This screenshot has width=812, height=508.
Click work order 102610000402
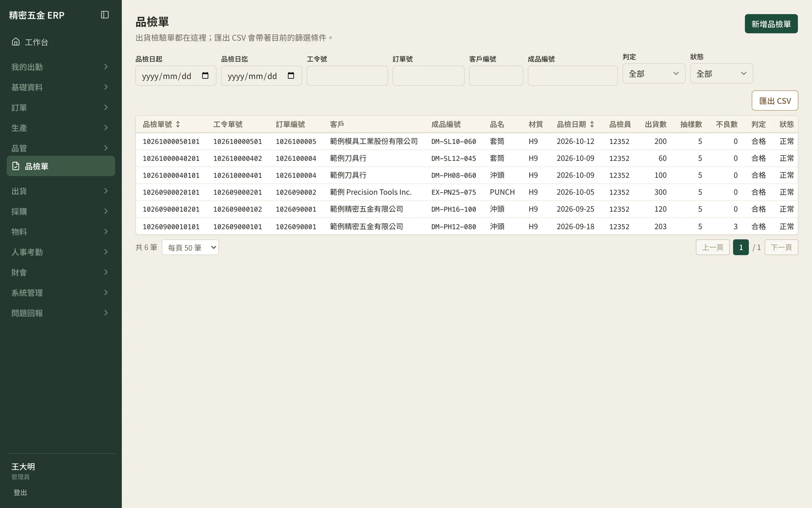(237, 158)
